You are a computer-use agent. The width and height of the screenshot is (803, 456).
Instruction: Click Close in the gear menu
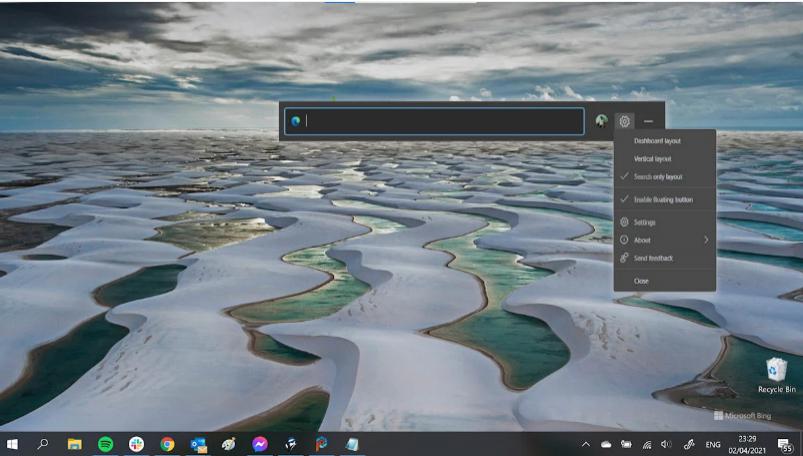[x=641, y=281]
